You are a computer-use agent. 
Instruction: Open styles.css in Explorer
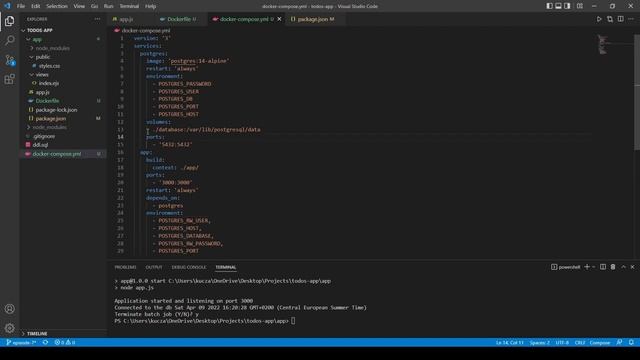pyautogui.click(x=49, y=66)
